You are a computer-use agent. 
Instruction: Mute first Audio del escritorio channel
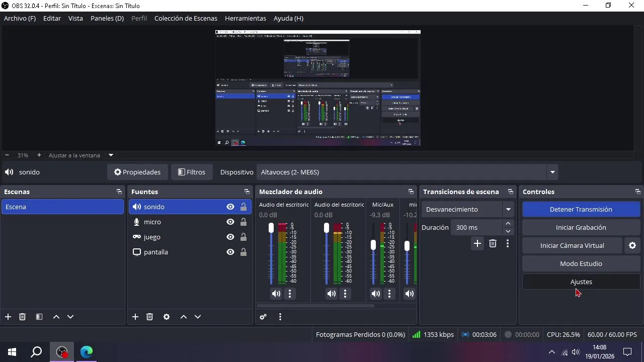coord(276,294)
